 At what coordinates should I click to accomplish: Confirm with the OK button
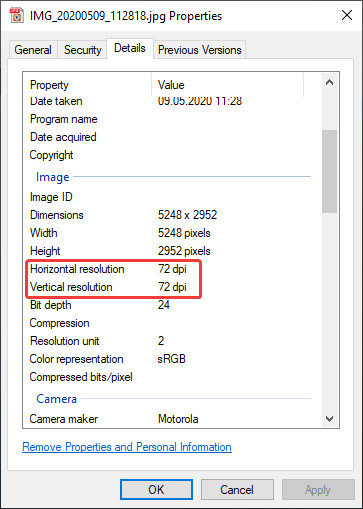tap(156, 490)
